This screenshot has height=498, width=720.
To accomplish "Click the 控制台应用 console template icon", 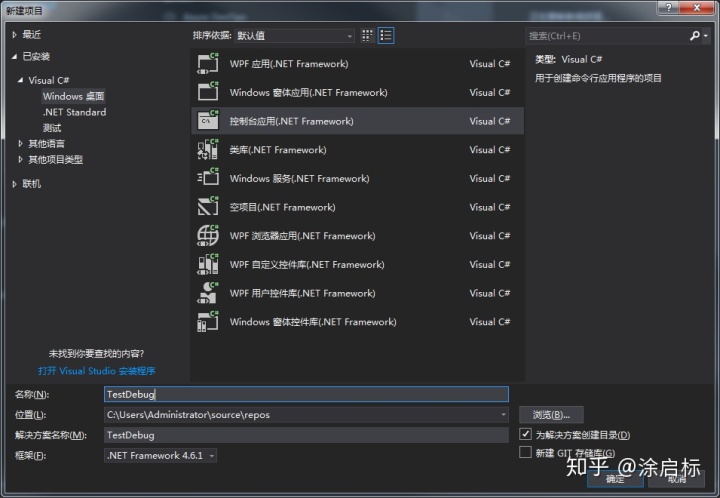I will click(208, 121).
